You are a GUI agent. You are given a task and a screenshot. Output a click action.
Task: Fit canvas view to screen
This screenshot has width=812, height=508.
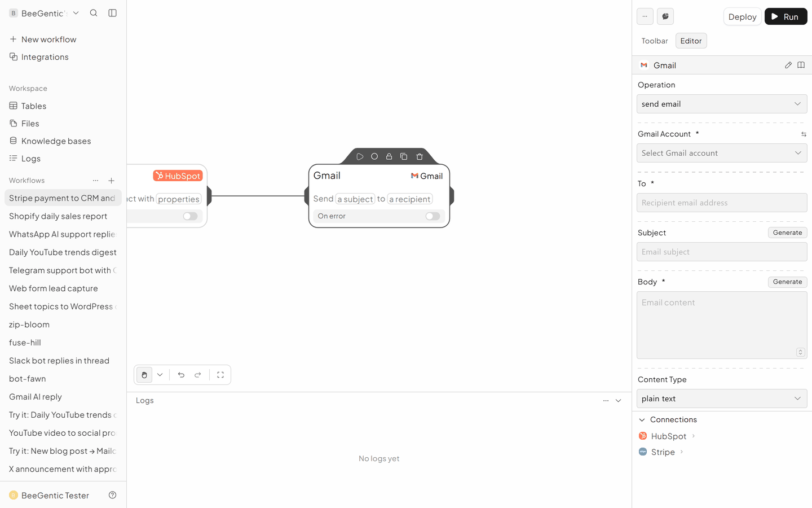pyautogui.click(x=220, y=375)
